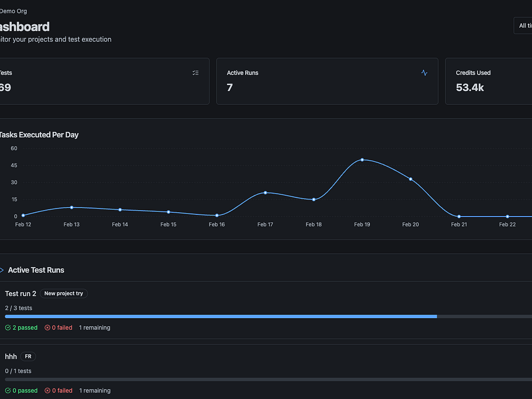Click the red failed icon for Test run 2

tap(47, 328)
